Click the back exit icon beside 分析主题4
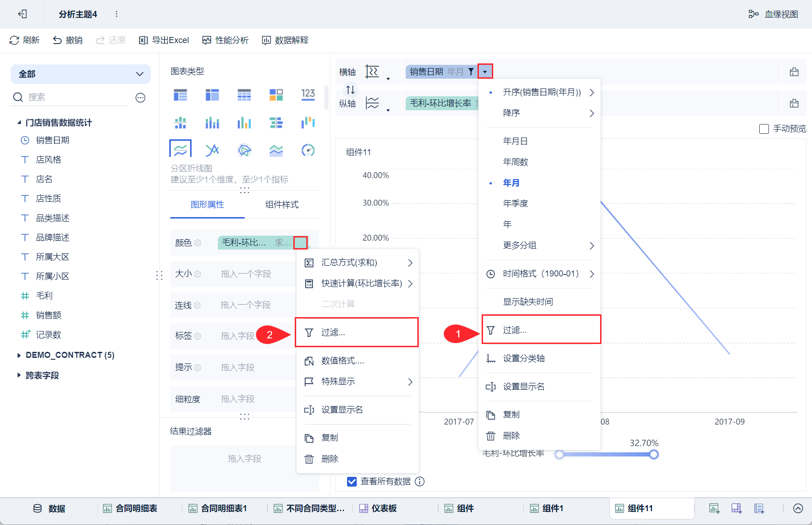The image size is (812, 525). [x=22, y=14]
